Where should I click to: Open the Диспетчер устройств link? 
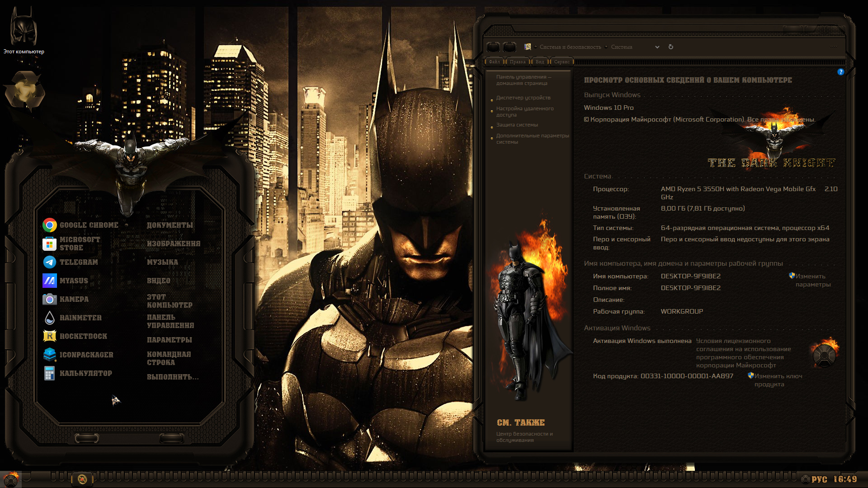[523, 98]
